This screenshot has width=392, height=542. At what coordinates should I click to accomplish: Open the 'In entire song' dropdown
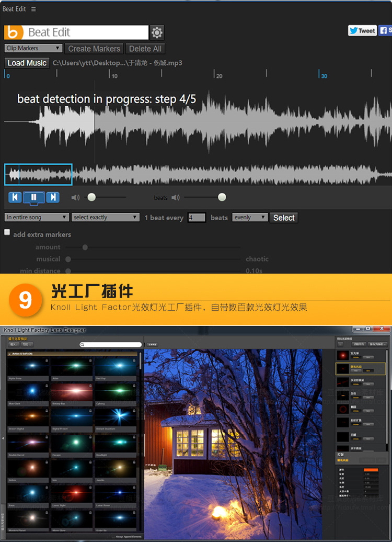click(x=36, y=218)
